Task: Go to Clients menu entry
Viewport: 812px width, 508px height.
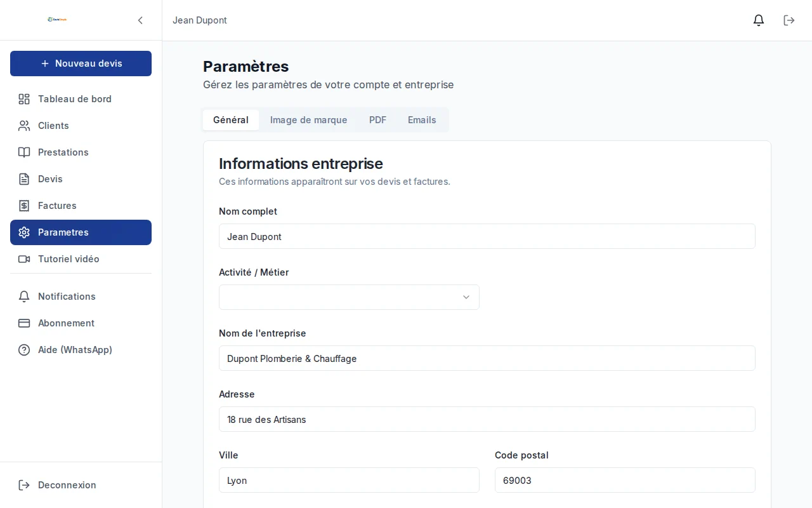Action: 81,126
